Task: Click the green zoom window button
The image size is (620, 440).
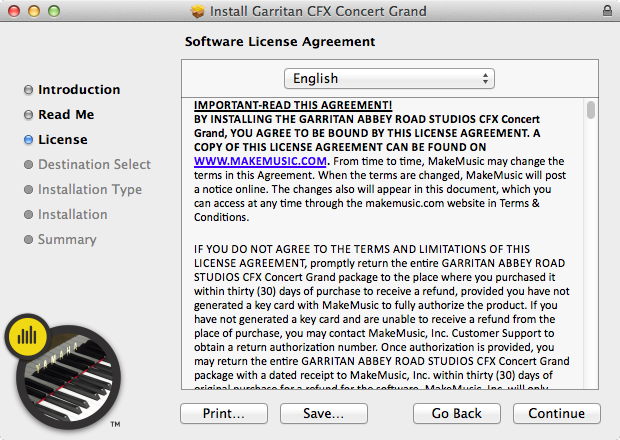Action: (54, 11)
